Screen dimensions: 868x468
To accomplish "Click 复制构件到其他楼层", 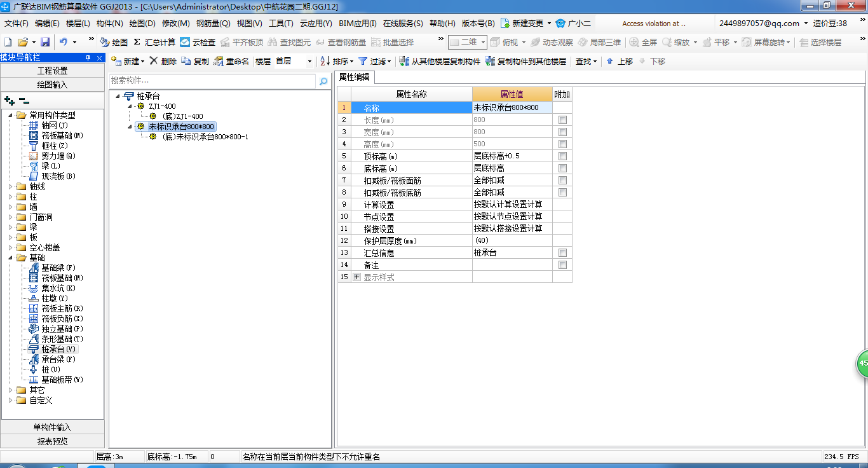I will pos(526,61).
